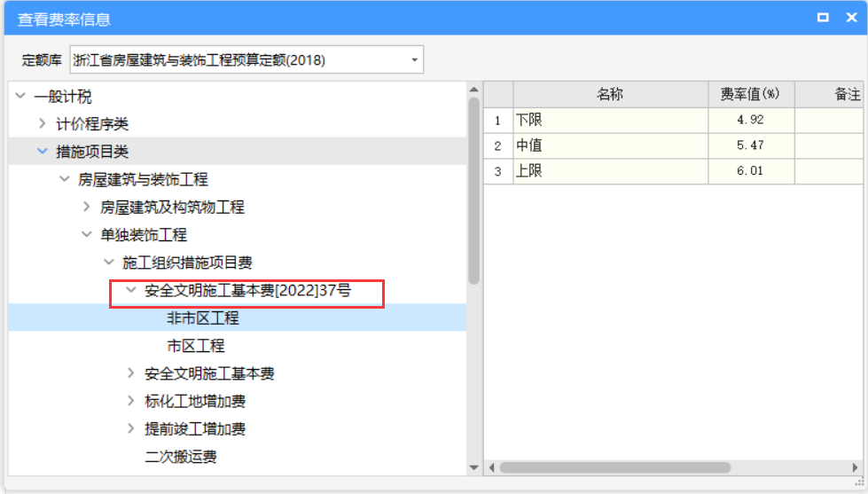
Task: Click the 上限 row name cell
Action: (611, 171)
